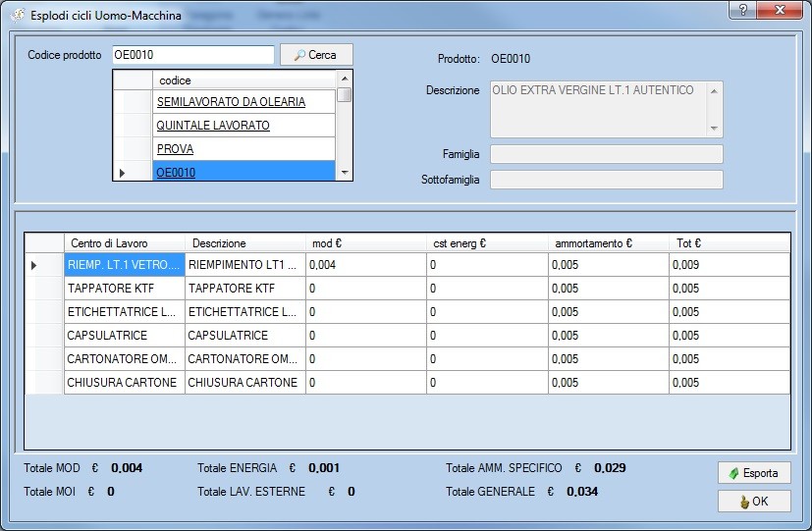Click the Descrizione box down arrow
Viewport: 812px width, 531px height.
tap(714, 128)
